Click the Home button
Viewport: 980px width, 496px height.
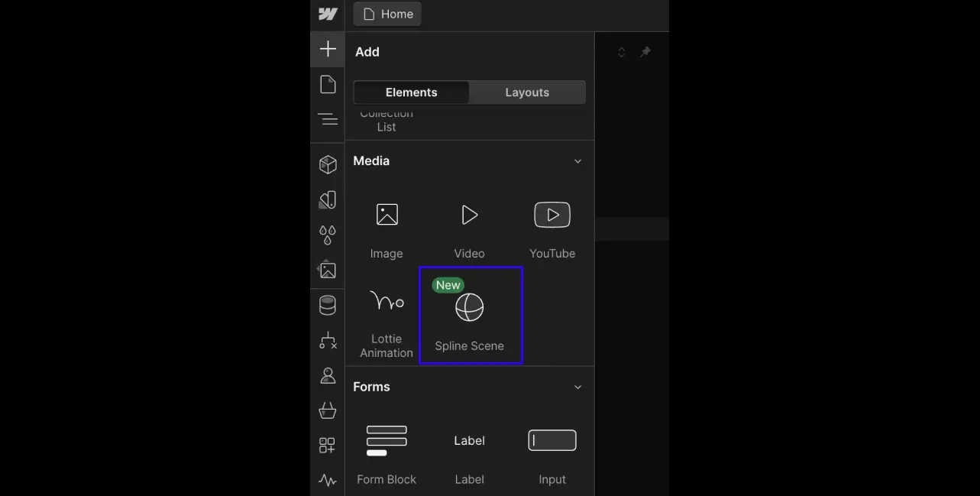coord(387,13)
